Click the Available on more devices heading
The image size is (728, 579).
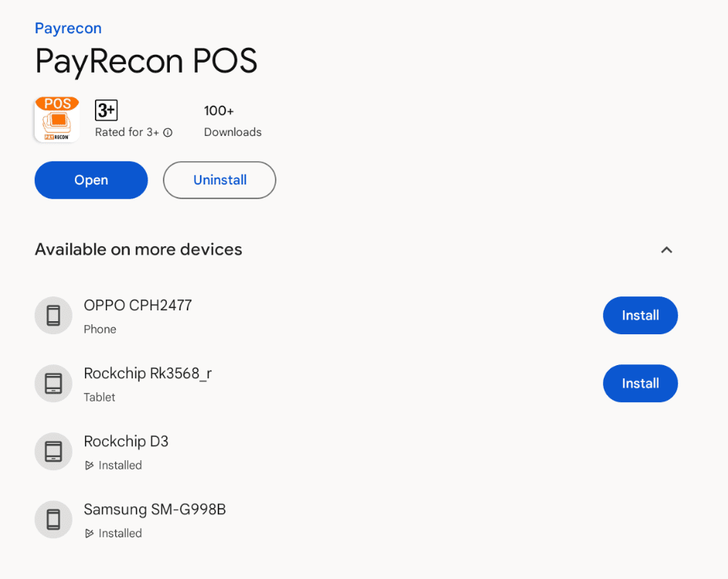[x=138, y=250]
